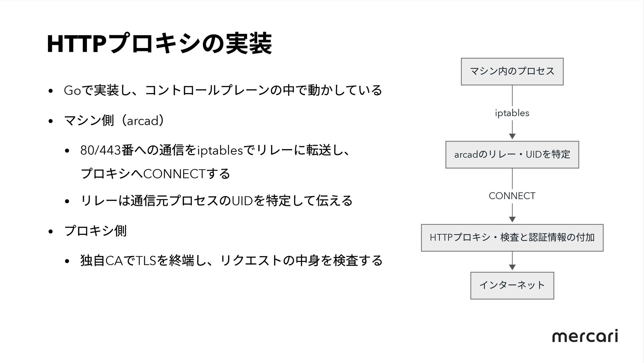Click the HTTPプロキシの実装 title
644x363 pixels.
159,44
